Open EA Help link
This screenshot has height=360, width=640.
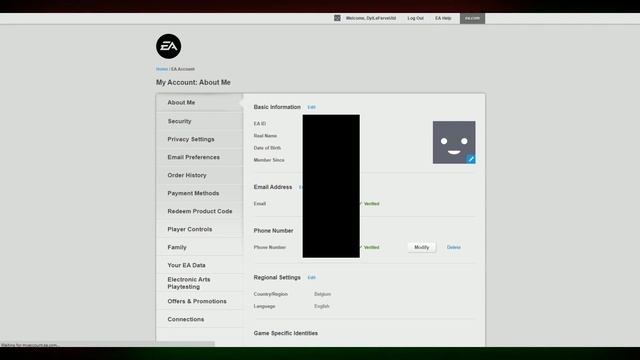[443, 18]
